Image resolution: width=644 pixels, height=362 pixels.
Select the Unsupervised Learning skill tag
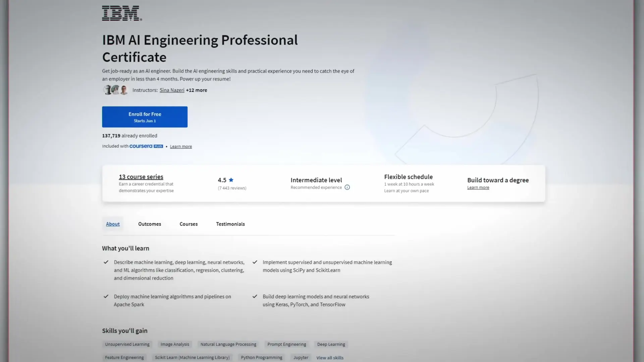127,344
